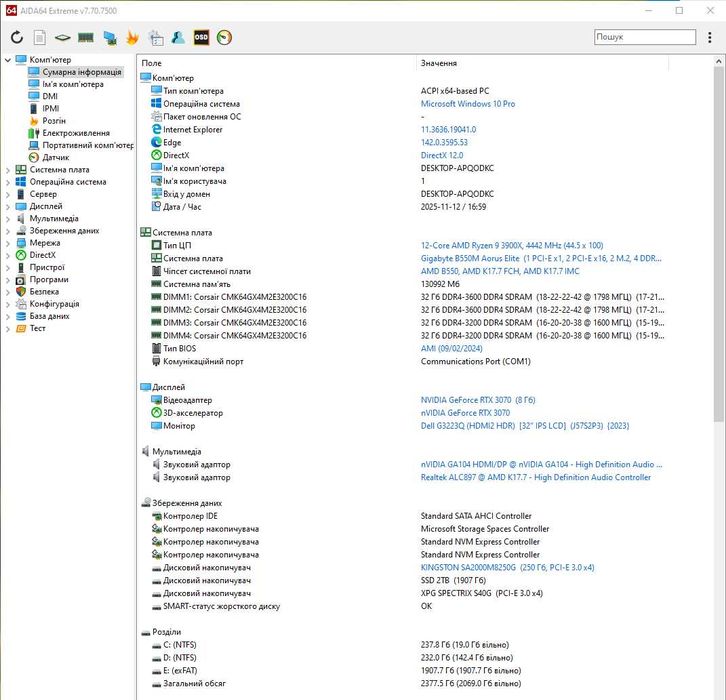Click the Refresh toolbar icon
Screen dimensions: 726x700
click(x=17, y=38)
